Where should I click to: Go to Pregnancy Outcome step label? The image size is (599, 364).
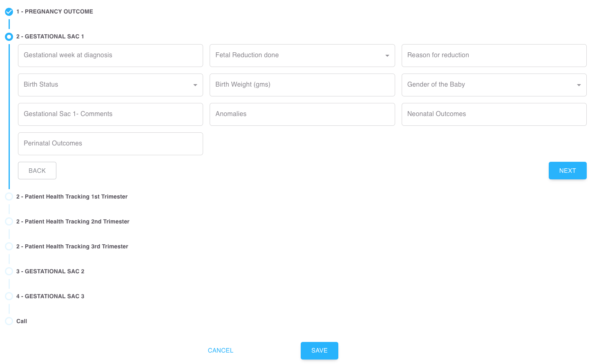55,11
